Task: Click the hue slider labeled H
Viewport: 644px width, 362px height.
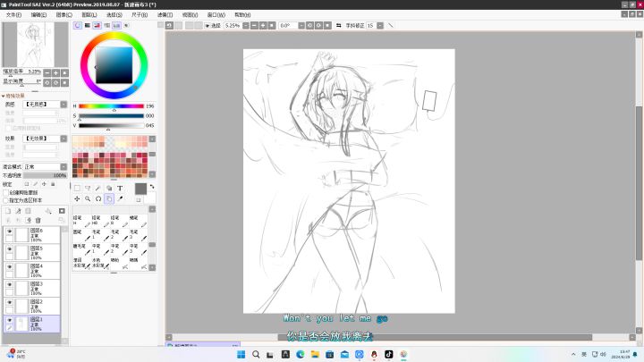Action: coord(111,105)
